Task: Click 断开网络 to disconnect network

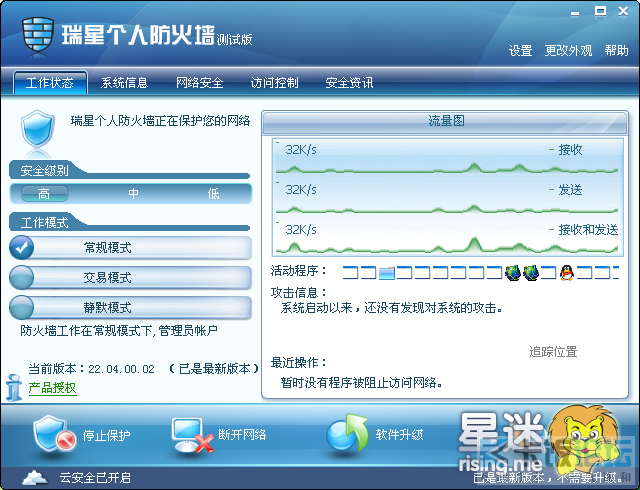Action: (x=219, y=435)
